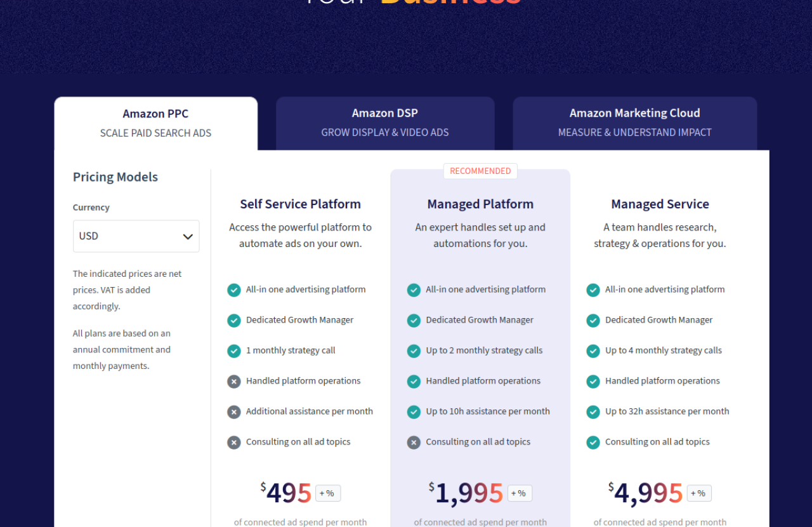This screenshot has width=812, height=527.
Task: Click checkmark icon beside "Up to 10h assistance per month"
Action: (x=414, y=411)
